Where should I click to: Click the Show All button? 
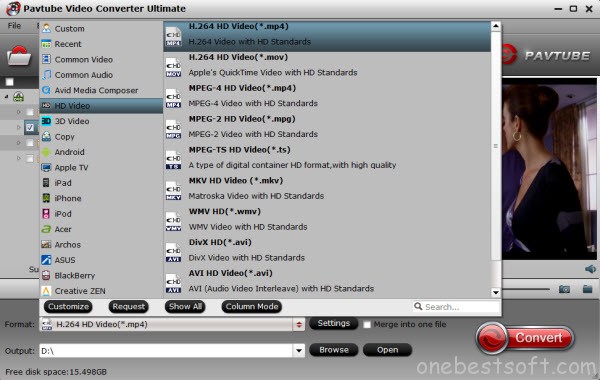[185, 307]
